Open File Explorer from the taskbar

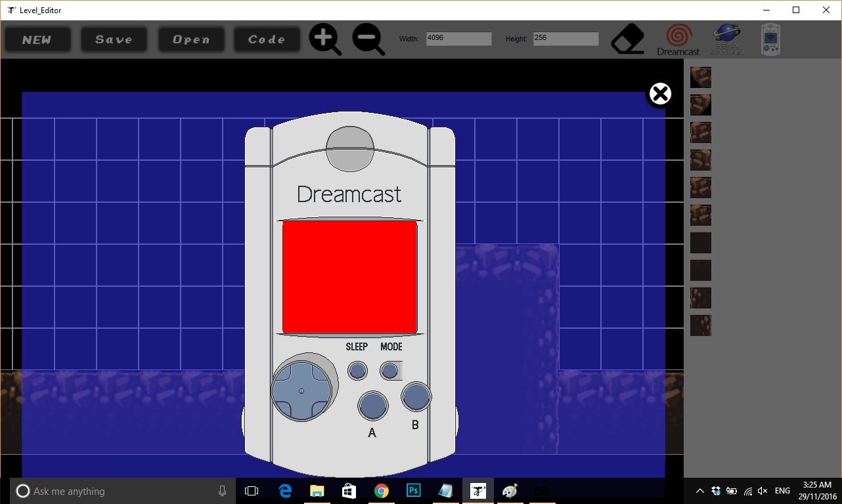(x=317, y=491)
